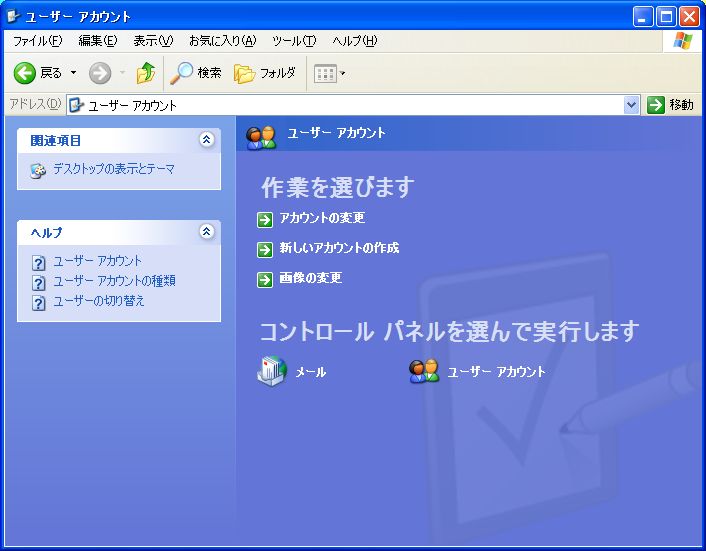
Task: Open the メール mail control panel icon
Action: 272,371
